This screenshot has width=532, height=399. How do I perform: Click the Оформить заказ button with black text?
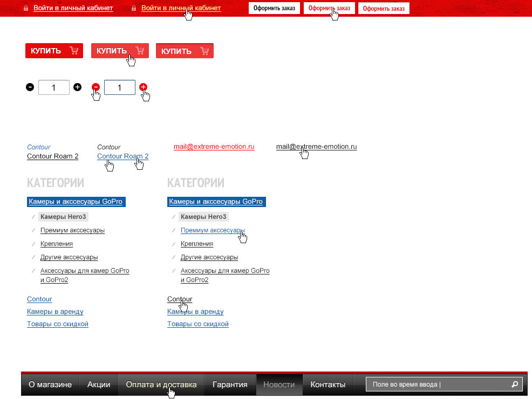(274, 9)
